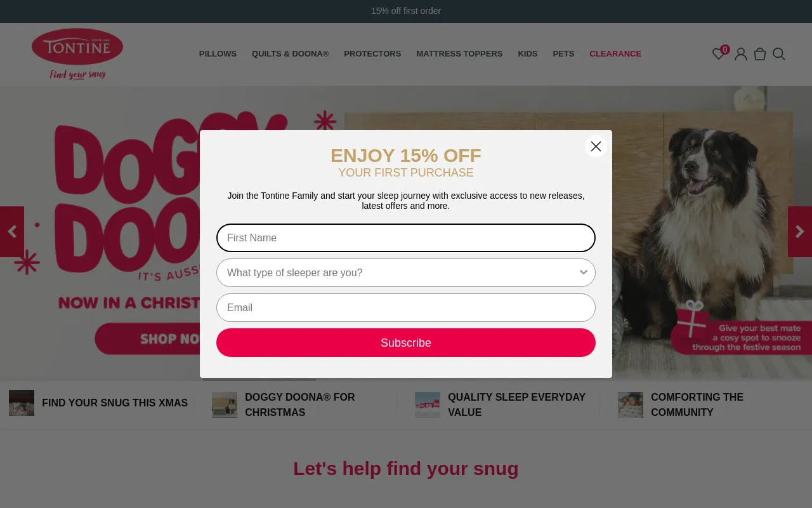Open the COMFORTING THE COMMUNITY slide
This screenshot has width=812, height=508.
click(x=697, y=404)
